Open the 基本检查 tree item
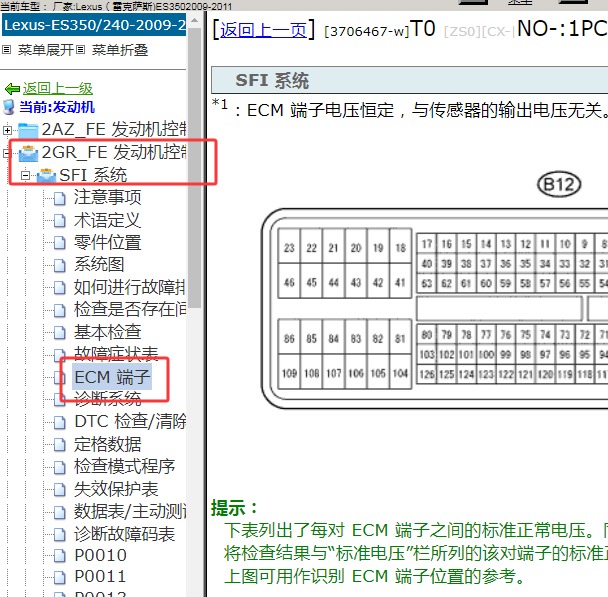The image size is (608, 597). coord(107,332)
